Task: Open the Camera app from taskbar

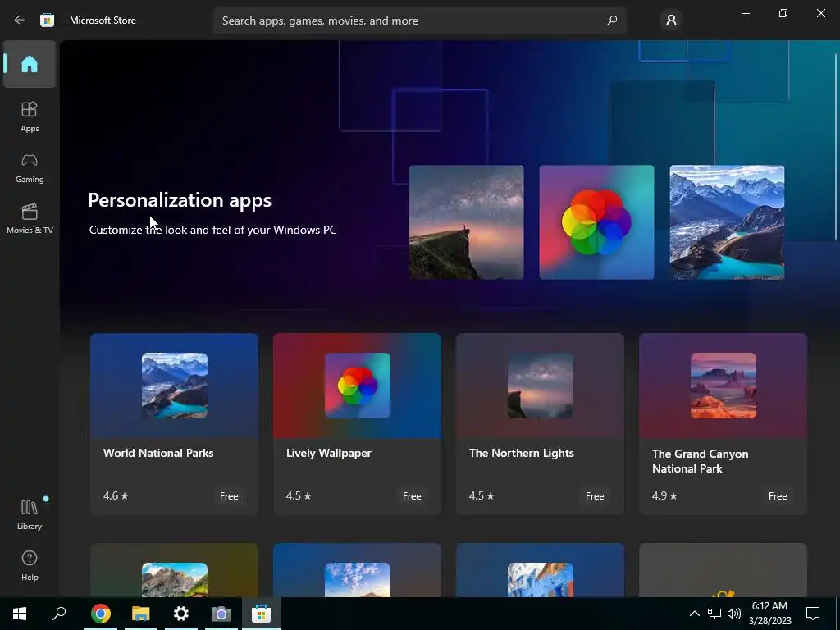Action: point(221,614)
